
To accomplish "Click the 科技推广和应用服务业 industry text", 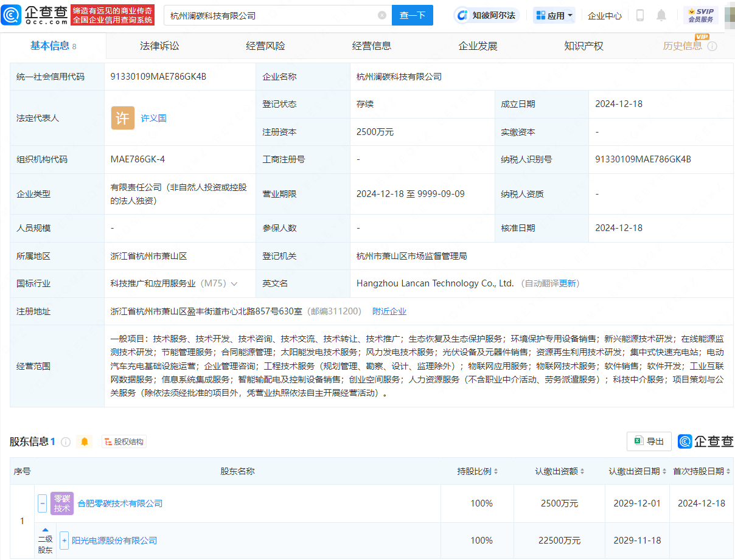I will pyautogui.click(x=153, y=284).
